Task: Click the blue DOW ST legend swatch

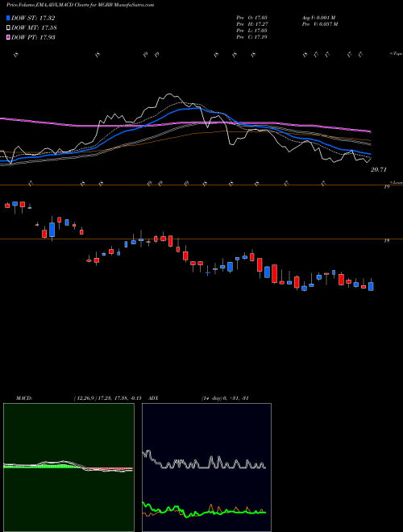Action: click(9, 18)
